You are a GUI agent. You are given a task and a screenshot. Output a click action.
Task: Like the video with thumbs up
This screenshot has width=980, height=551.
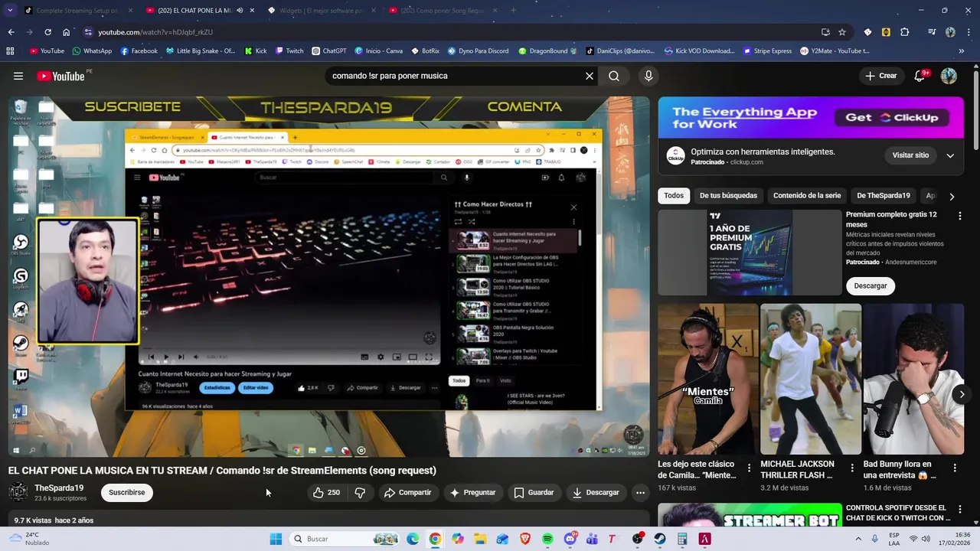(x=326, y=493)
